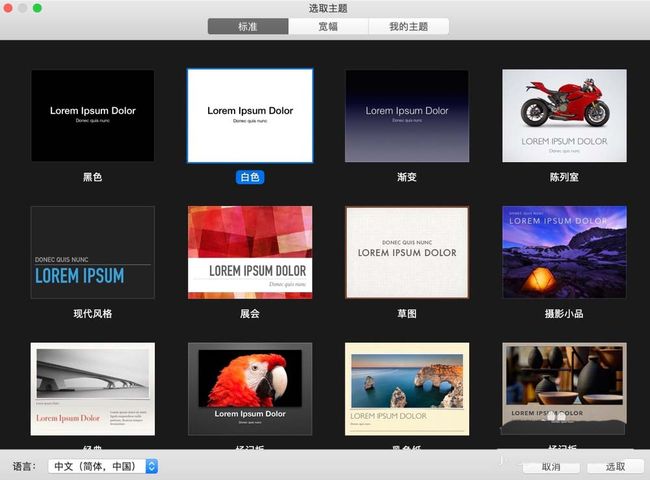Click the 选取 choose button
This screenshot has width=650, height=480.
click(x=615, y=467)
